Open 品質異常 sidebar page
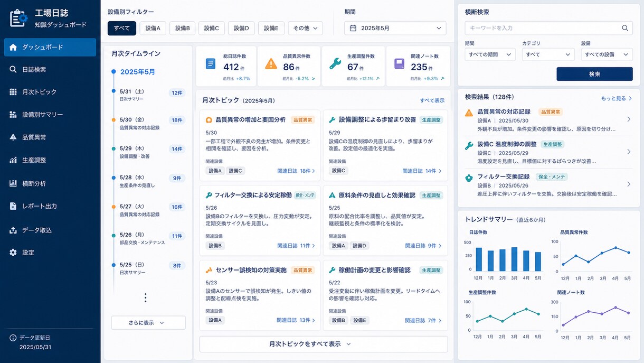 click(50, 137)
